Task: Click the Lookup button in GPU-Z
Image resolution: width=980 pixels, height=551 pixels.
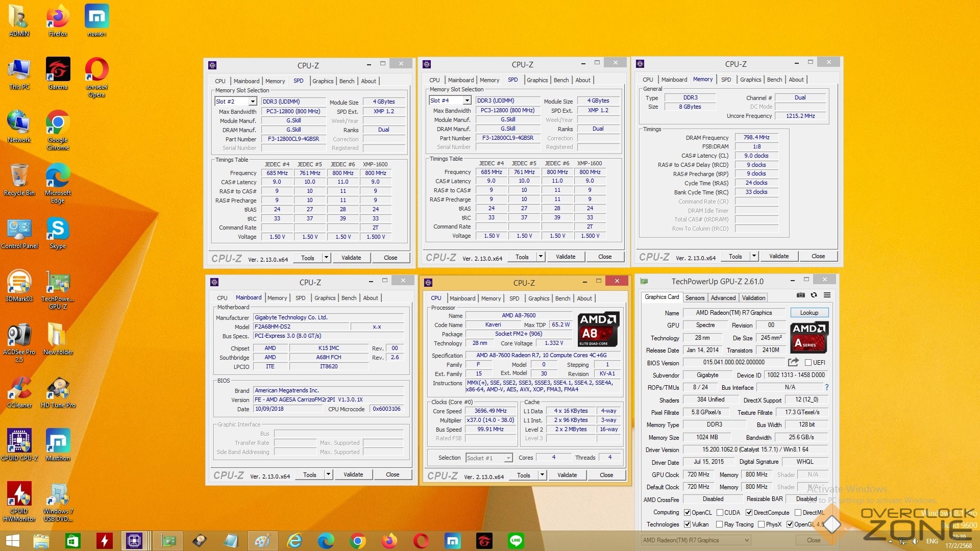Action: click(809, 313)
